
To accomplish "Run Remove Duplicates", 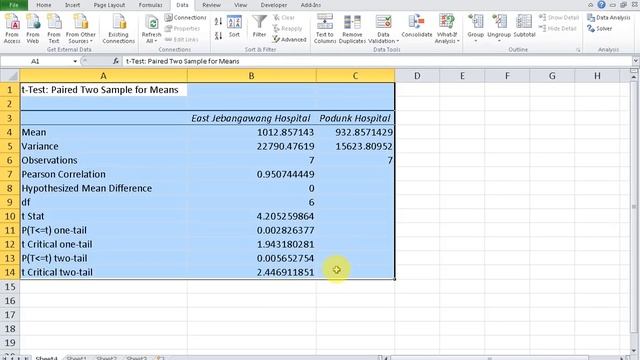I will [x=352, y=29].
